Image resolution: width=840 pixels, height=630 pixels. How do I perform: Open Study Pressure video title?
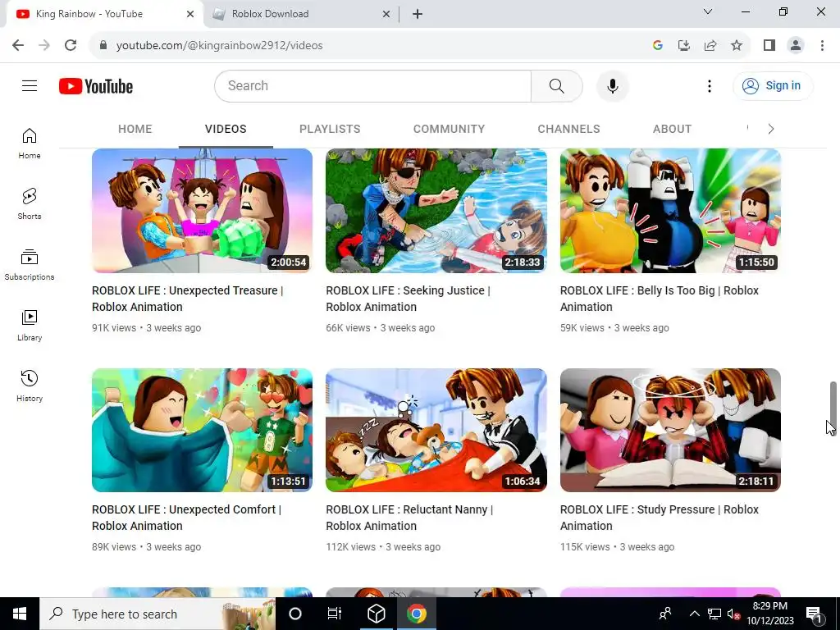click(x=660, y=518)
